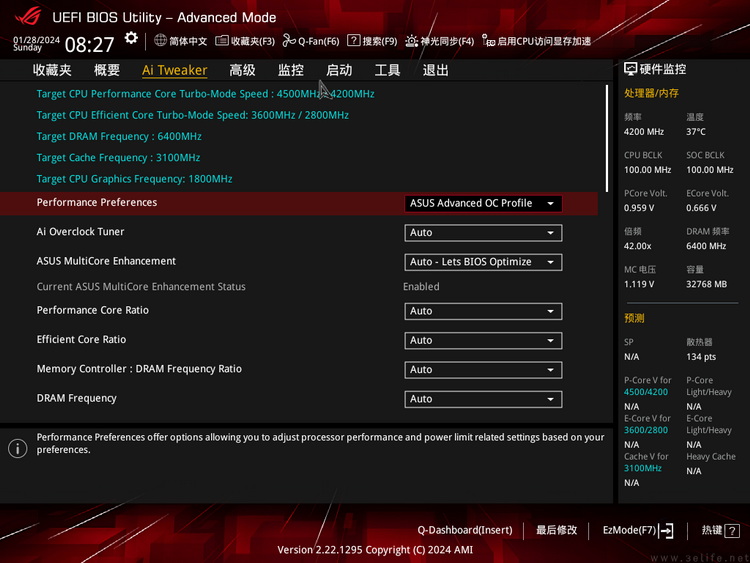Click the 42.00x ratio value

click(638, 246)
